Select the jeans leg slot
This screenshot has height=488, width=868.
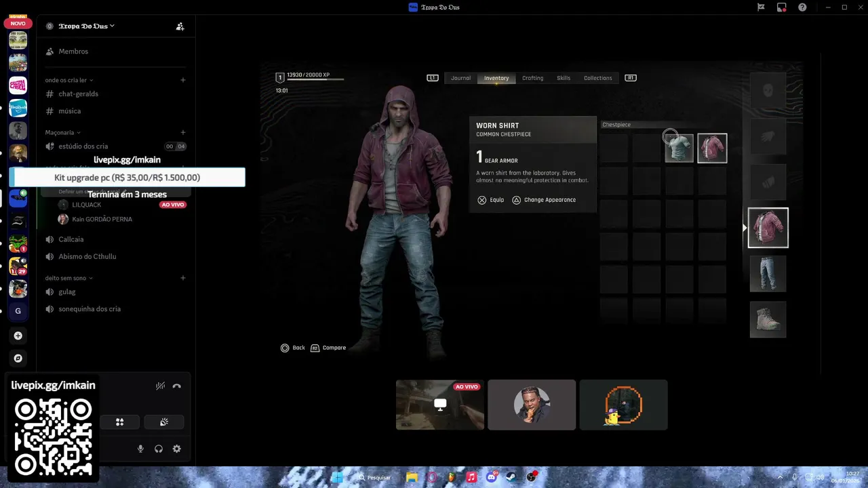click(x=768, y=273)
